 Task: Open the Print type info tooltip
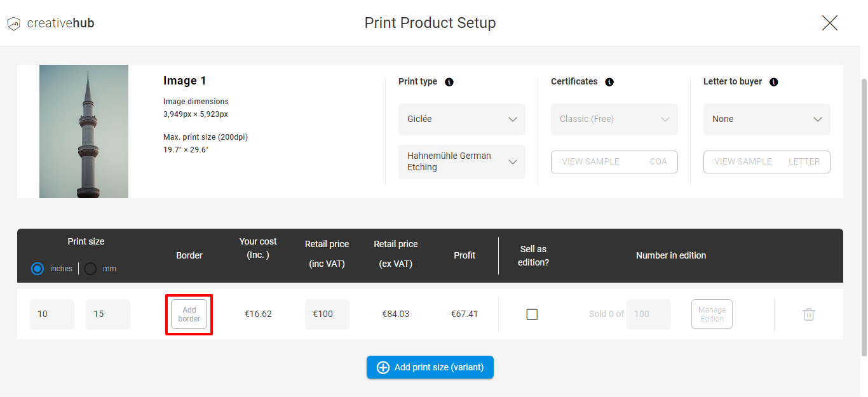pos(449,81)
